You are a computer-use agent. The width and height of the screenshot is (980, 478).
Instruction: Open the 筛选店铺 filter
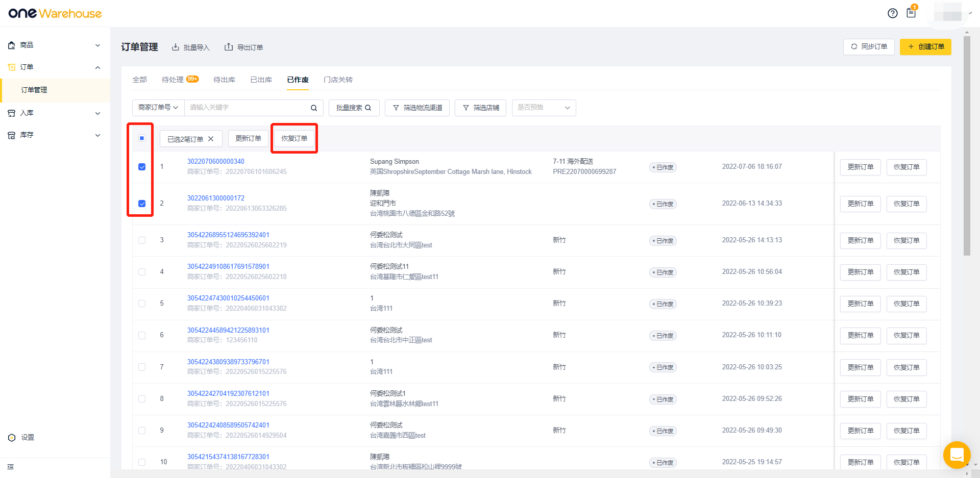click(x=480, y=108)
